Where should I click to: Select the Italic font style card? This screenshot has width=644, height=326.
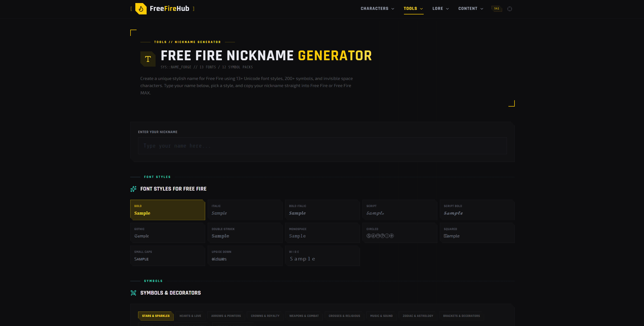(x=245, y=210)
